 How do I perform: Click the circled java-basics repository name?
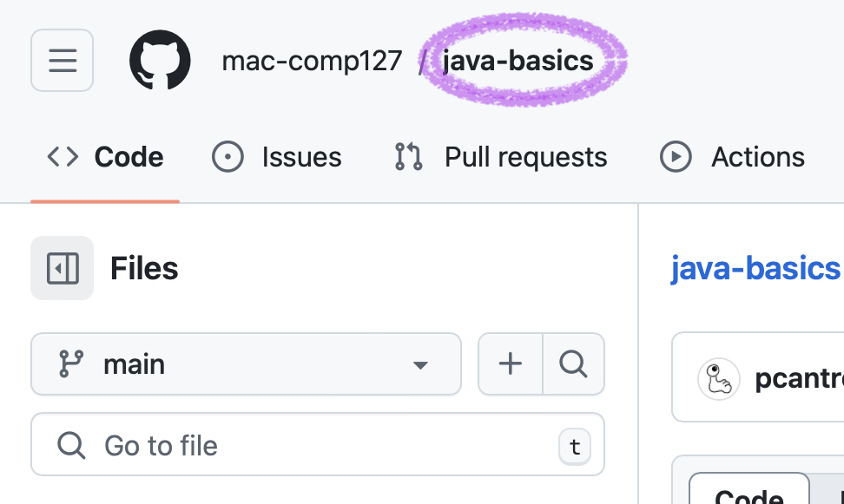(x=518, y=60)
